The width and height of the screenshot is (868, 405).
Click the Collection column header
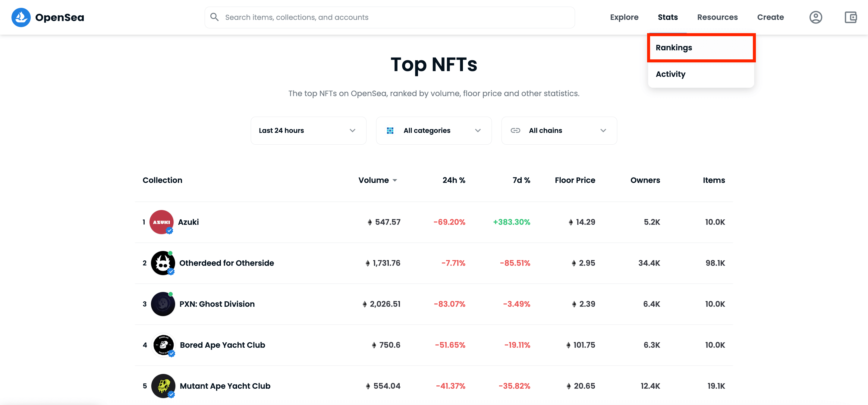tap(162, 180)
